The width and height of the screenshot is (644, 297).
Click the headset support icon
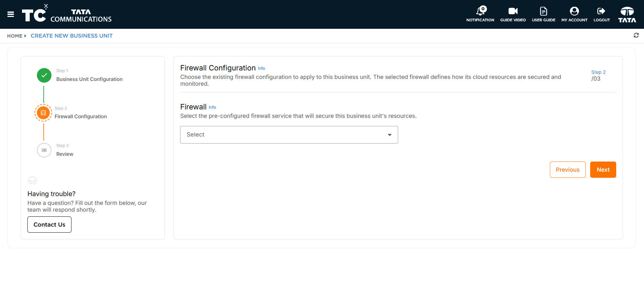[x=32, y=181]
